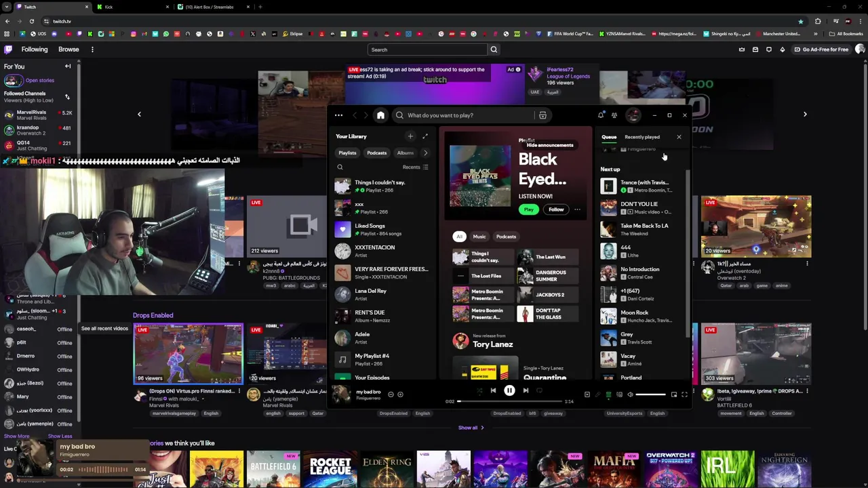This screenshot has width=868, height=488.
Task: Select the All filter on Spotify home
Action: coord(459,237)
